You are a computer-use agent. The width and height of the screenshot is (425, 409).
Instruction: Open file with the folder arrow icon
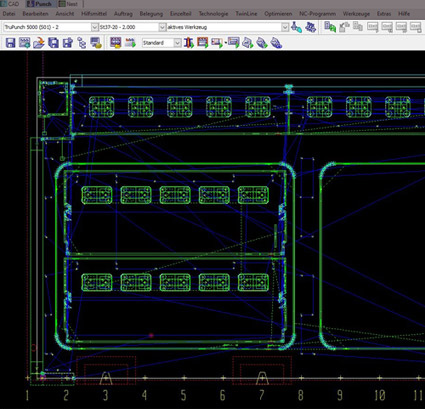pos(39,43)
